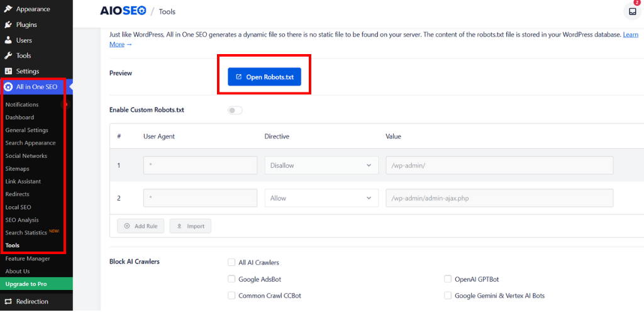Click the All in One SEO gear icon
The image size is (644, 322).
click(x=8, y=87)
